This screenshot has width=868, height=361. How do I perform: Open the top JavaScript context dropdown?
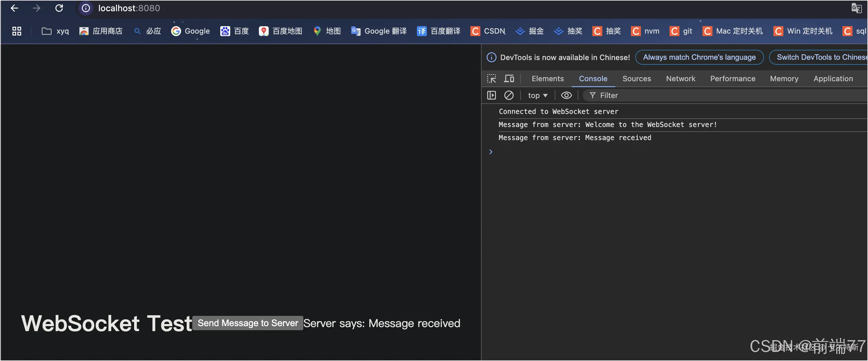point(538,96)
